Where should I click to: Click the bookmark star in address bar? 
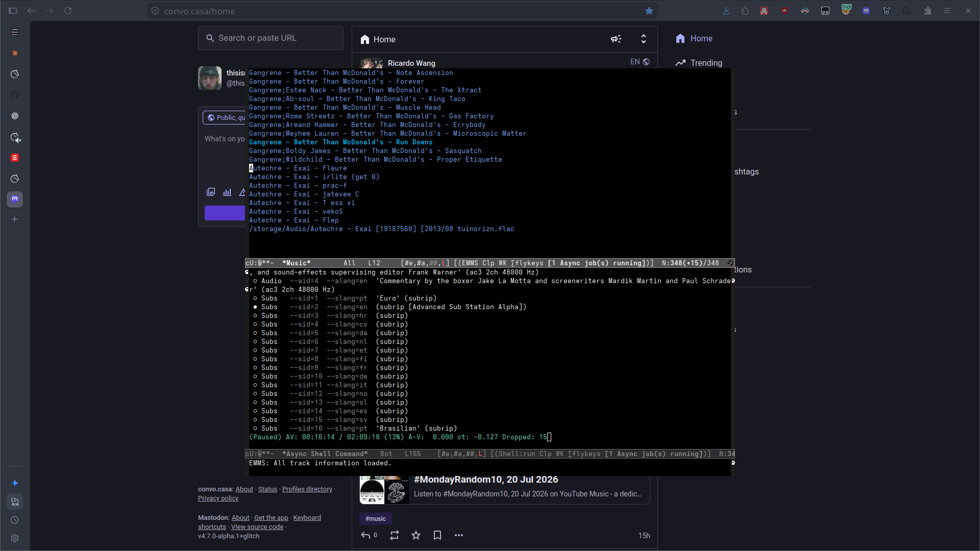649,11
